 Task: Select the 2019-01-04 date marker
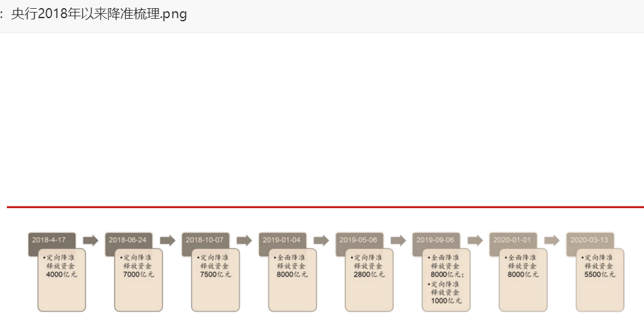click(x=283, y=240)
